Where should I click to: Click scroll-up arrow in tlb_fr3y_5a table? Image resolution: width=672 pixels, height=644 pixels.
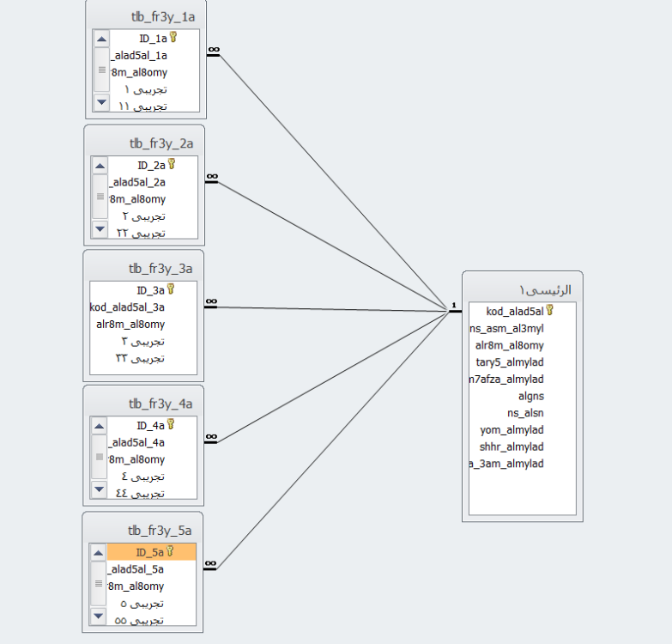98,553
